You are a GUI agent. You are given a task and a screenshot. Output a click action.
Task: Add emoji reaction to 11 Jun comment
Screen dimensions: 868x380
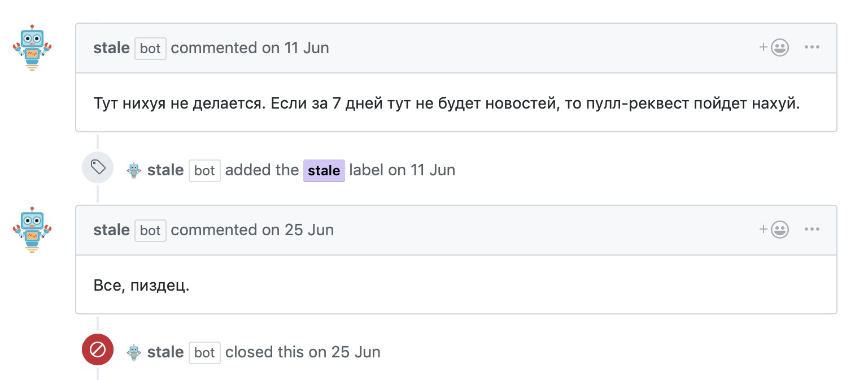pyautogui.click(x=774, y=48)
